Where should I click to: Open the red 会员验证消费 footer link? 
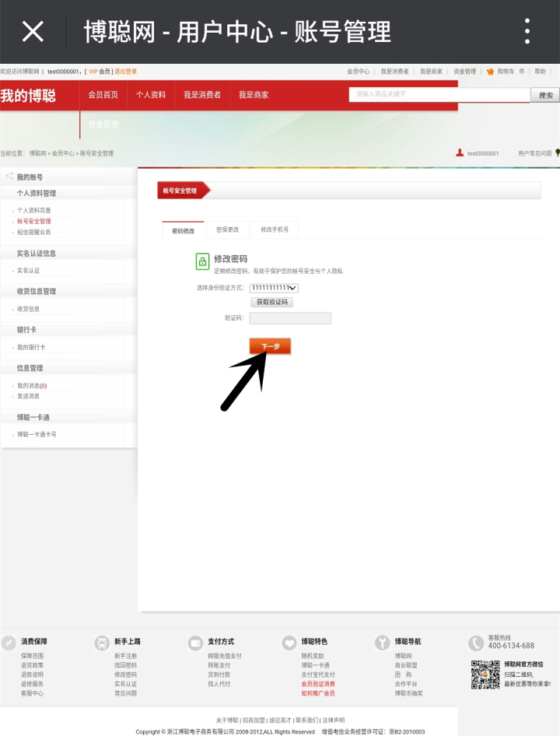point(318,684)
